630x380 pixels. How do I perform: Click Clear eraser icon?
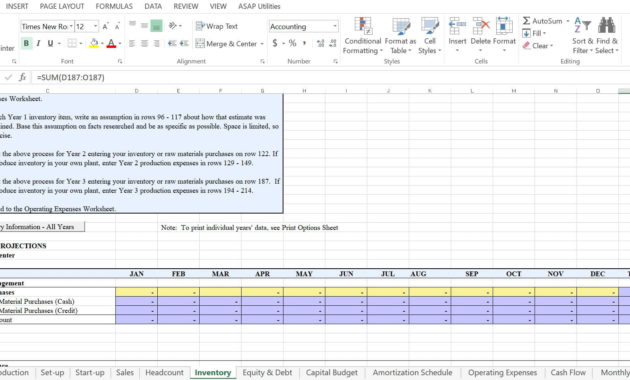coord(526,46)
